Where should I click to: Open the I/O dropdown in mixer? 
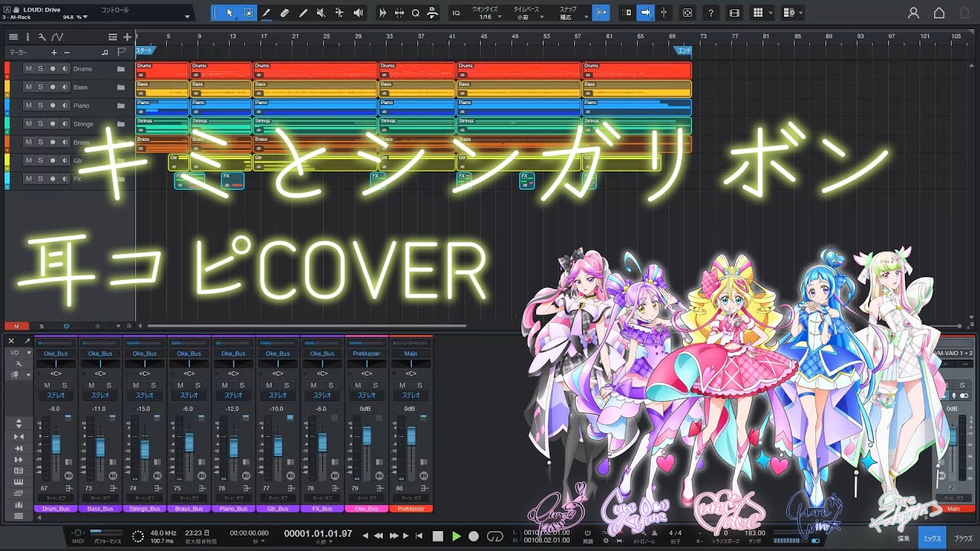coord(18,353)
